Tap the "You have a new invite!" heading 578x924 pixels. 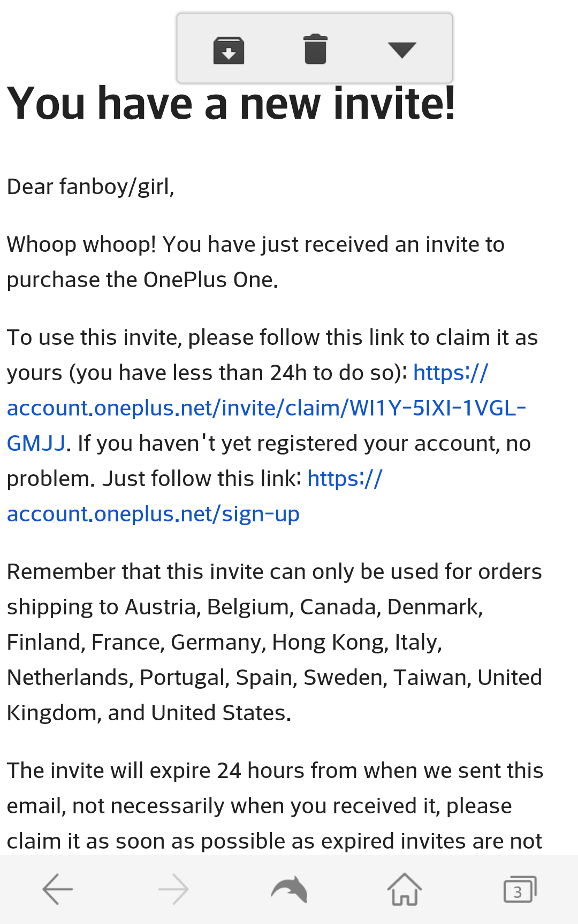pyautogui.click(x=231, y=103)
